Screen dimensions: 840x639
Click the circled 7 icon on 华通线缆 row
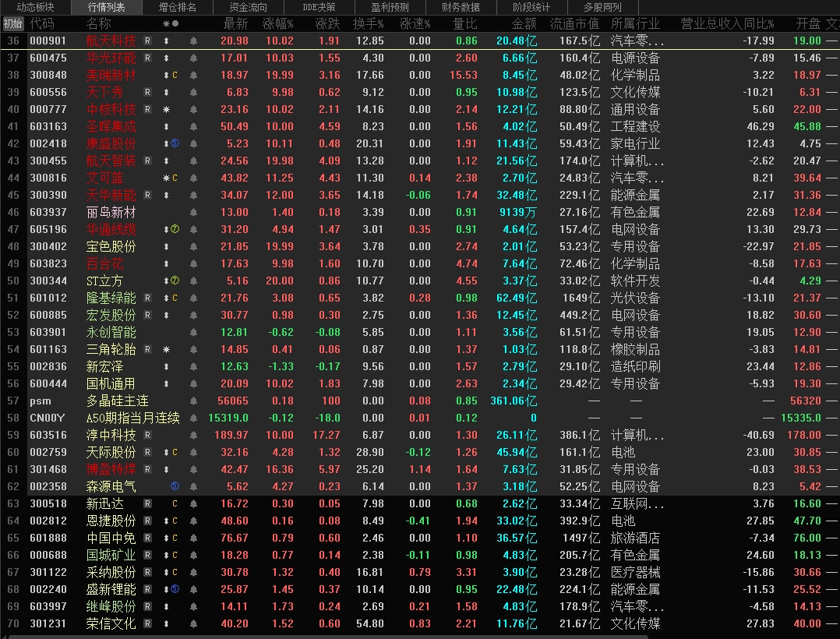coord(175,229)
